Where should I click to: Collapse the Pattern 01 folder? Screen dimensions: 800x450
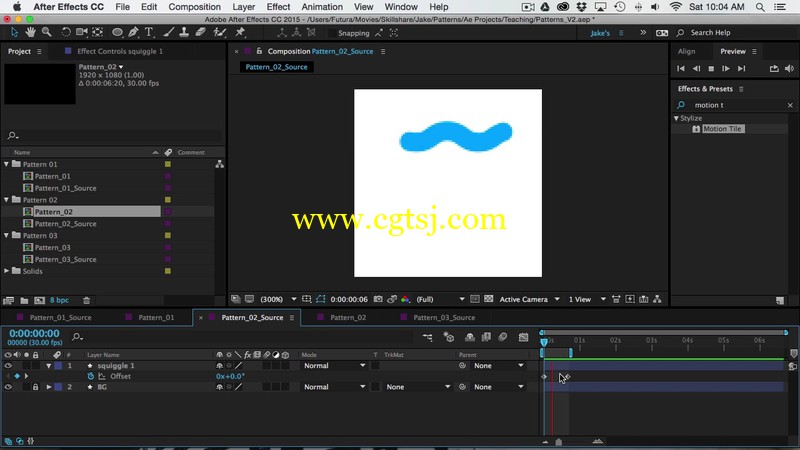point(7,164)
